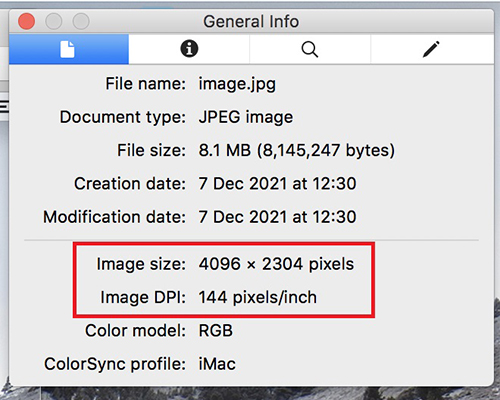
Task: Select the image.jpg file name value
Action: click(x=237, y=84)
